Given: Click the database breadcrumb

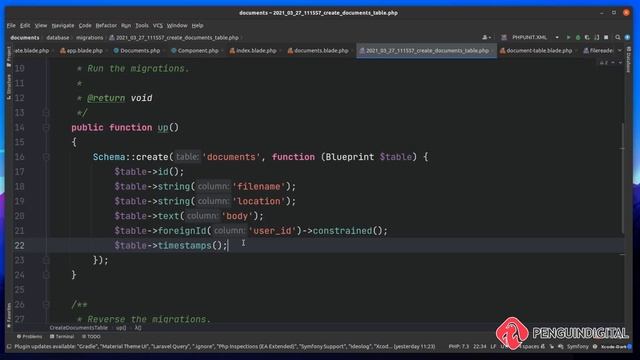Looking at the screenshot, I should tap(58, 38).
